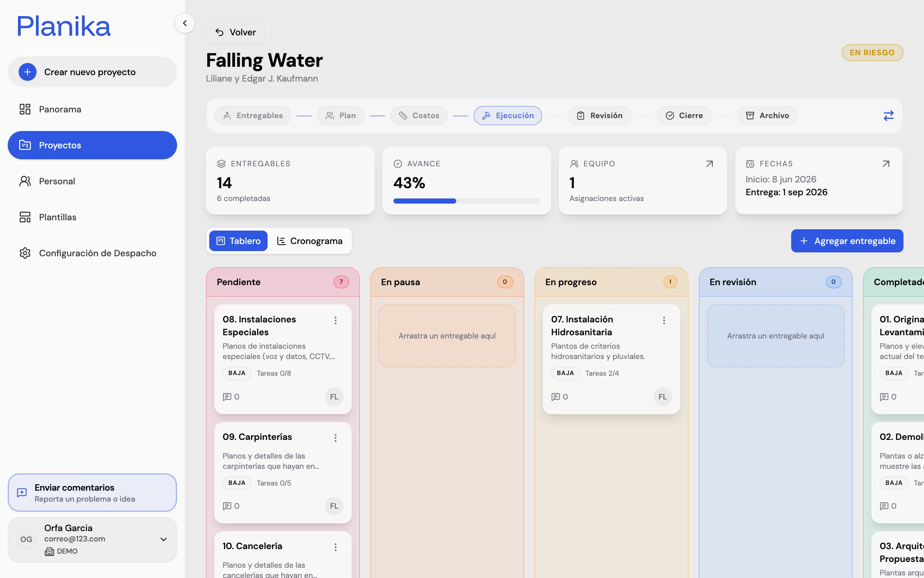Click the Proyectos folder icon
Viewport: 924px width, 578px height.
pos(25,145)
